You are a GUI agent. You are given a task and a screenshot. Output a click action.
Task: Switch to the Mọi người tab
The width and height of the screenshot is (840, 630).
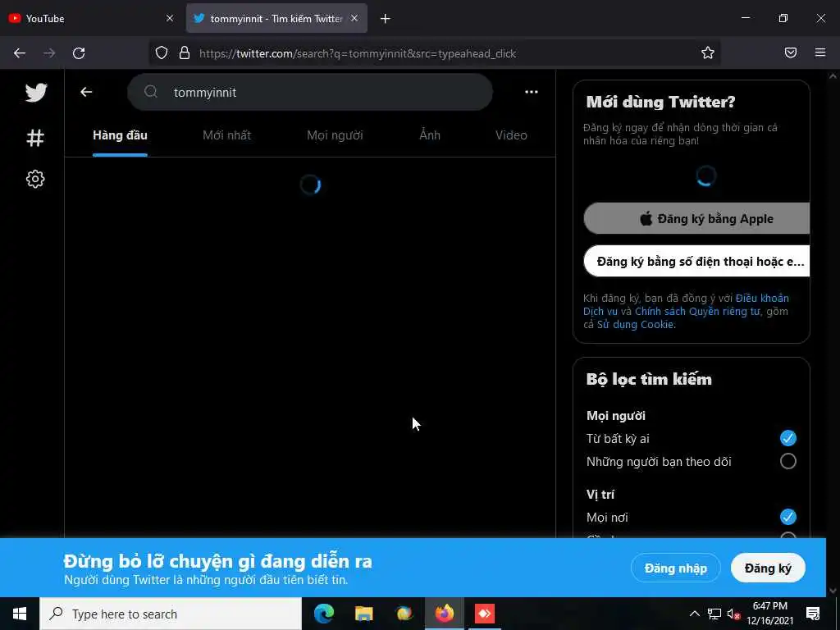coord(335,135)
